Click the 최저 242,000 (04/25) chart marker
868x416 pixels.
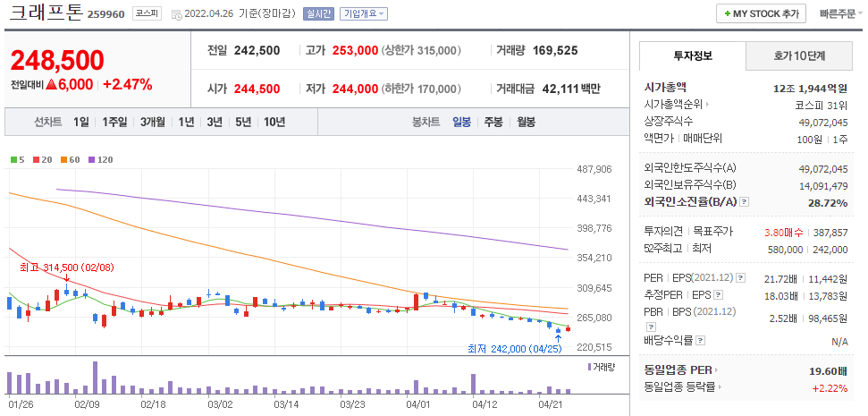tap(515, 350)
